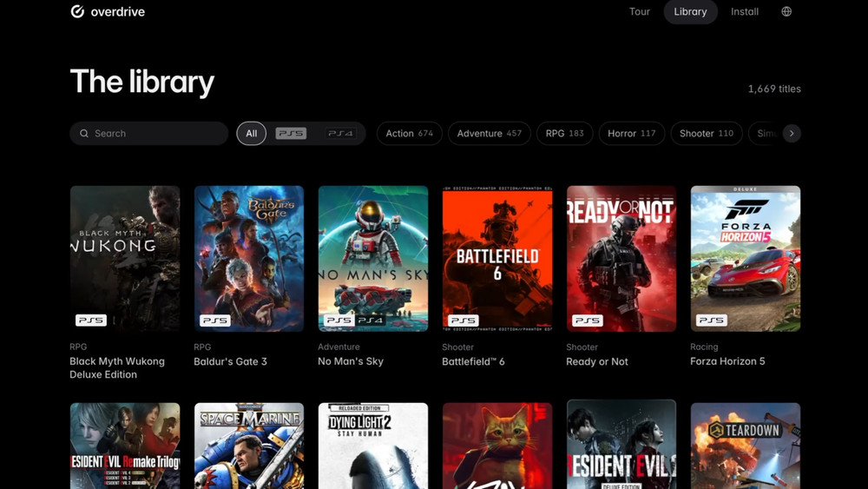Open Forza Horizon 5 cover art
The image size is (868, 489).
pos(745,259)
